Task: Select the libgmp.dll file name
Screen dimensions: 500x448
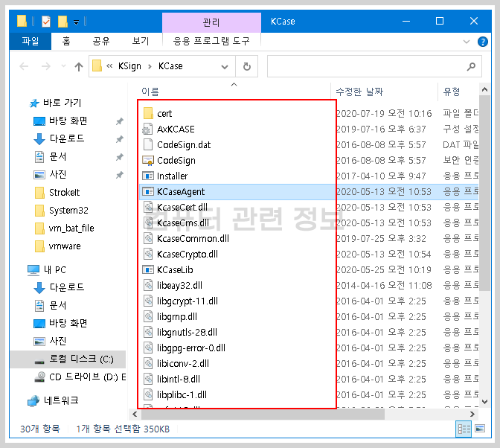Action: (x=177, y=316)
